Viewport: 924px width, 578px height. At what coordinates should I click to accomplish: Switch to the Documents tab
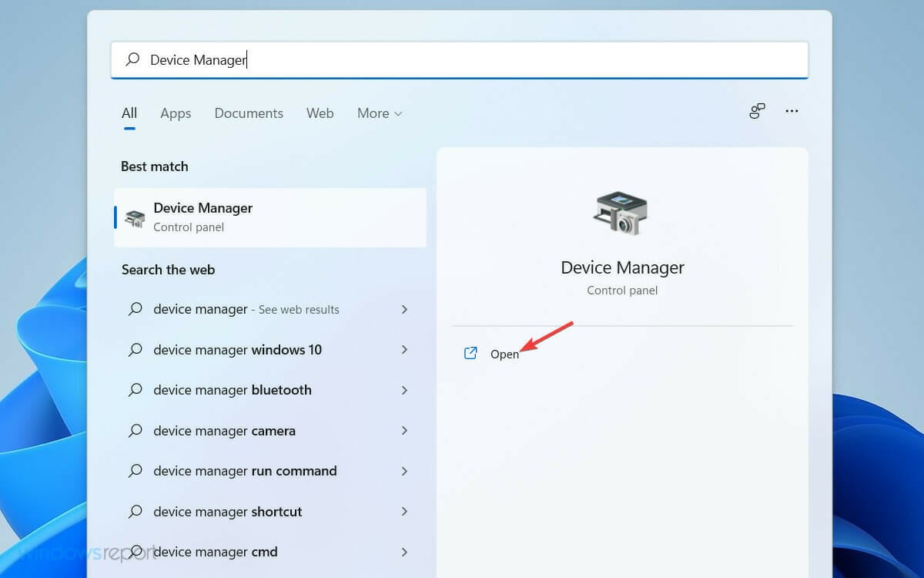[249, 113]
